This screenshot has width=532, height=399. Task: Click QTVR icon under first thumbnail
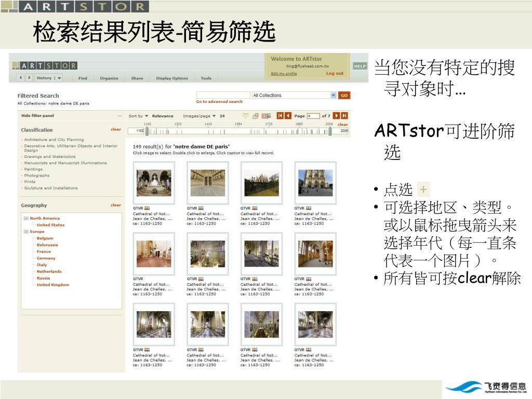[147, 208]
